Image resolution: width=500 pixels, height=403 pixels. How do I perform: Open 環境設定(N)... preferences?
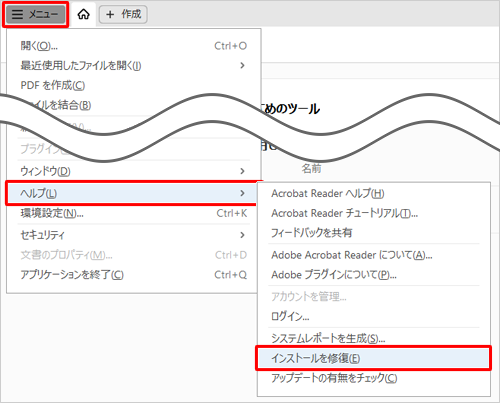click(133, 213)
